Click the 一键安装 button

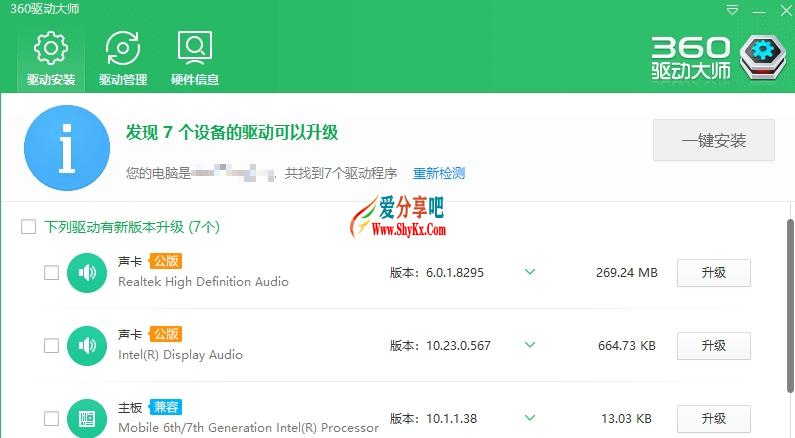(714, 140)
